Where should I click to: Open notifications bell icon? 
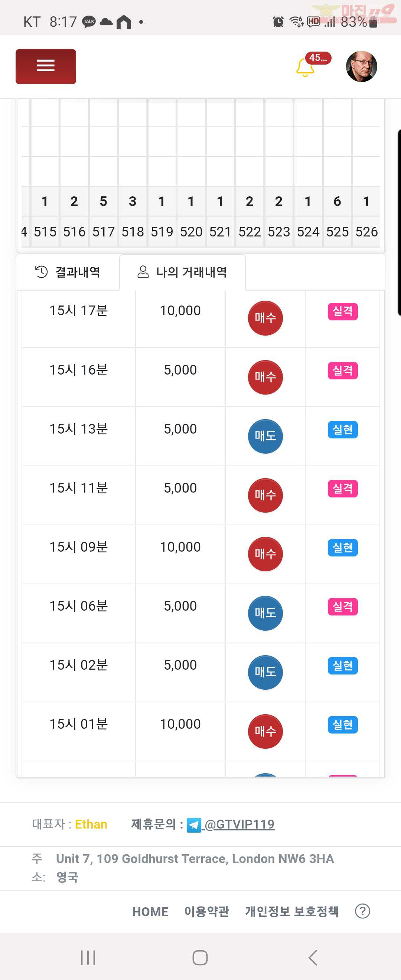coord(305,67)
